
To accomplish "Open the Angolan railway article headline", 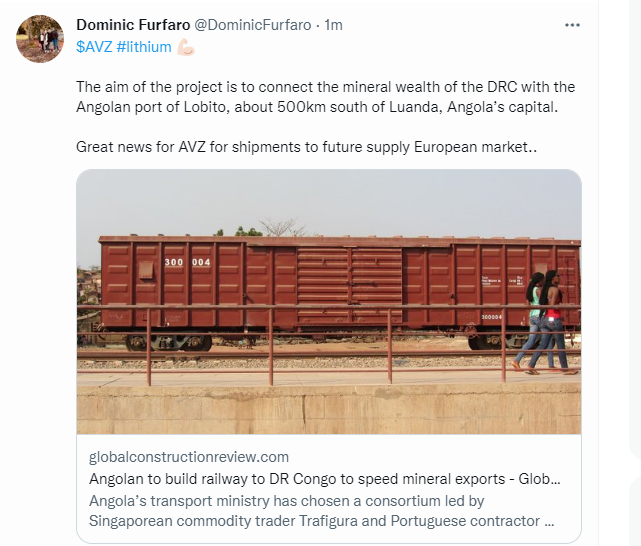I will pos(325,479).
